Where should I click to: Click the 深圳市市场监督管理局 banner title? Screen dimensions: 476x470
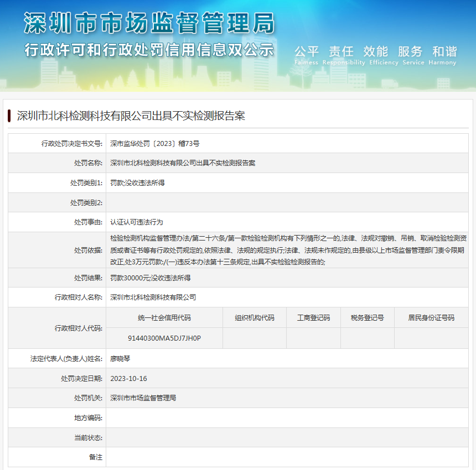(x=149, y=23)
